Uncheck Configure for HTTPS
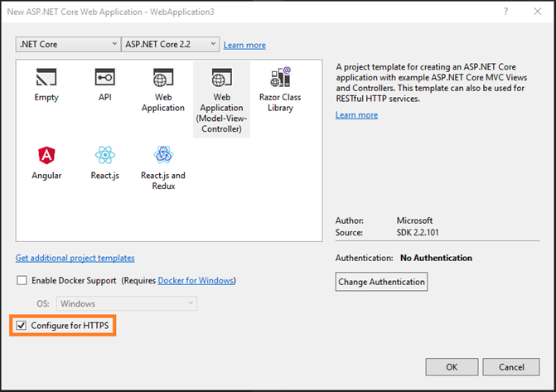The image size is (556, 392). point(22,326)
